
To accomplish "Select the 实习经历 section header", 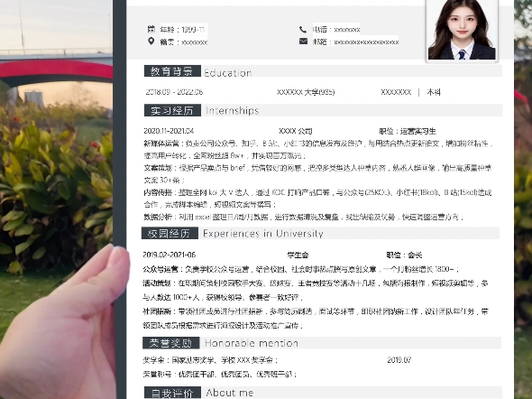I will 172,110.
